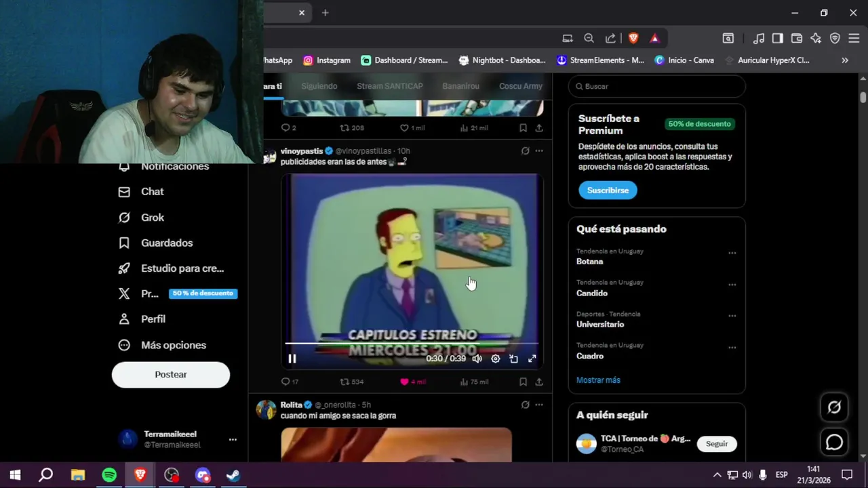The image size is (868, 488).
Task: View the 75 mil view stats of vinoypastis post
Action: pos(474,382)
